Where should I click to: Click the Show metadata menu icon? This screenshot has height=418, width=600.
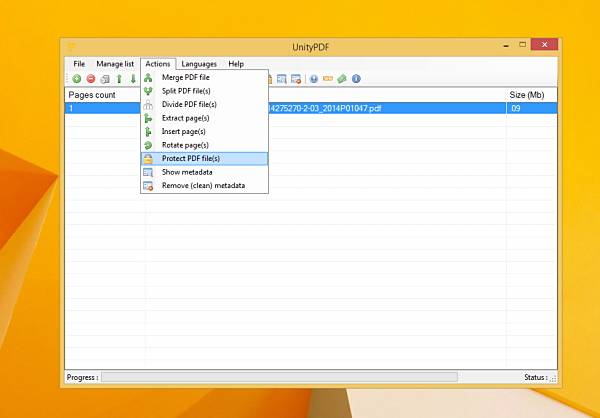(x=148, y=172)
